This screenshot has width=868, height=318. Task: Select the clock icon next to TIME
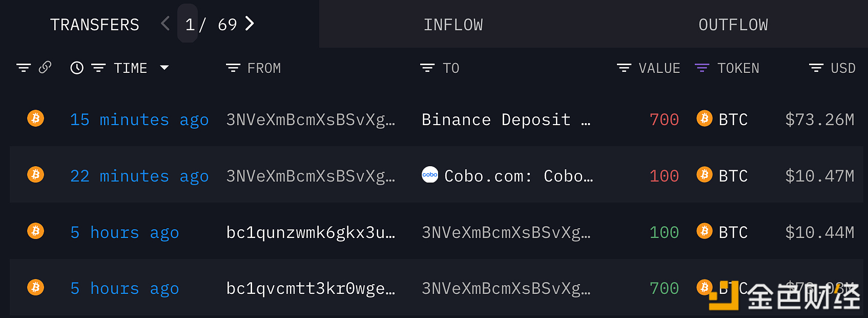tap(76, 67)
